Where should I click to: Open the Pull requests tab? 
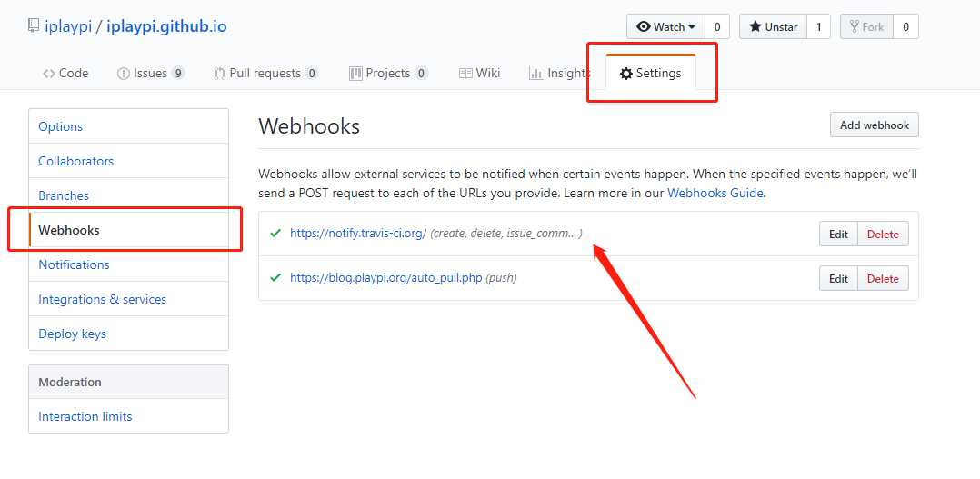tap(267, 73)
